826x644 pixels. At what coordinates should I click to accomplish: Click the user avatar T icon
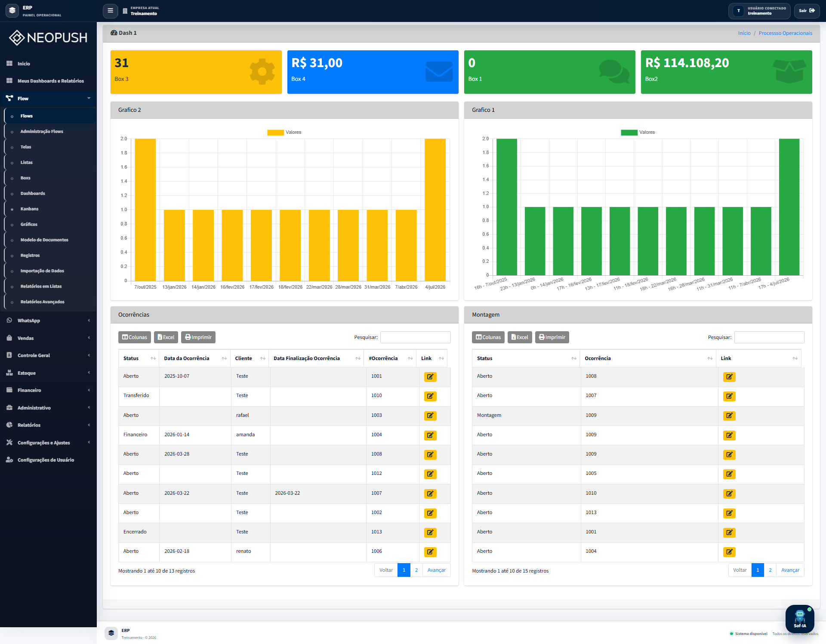[738, 11]
